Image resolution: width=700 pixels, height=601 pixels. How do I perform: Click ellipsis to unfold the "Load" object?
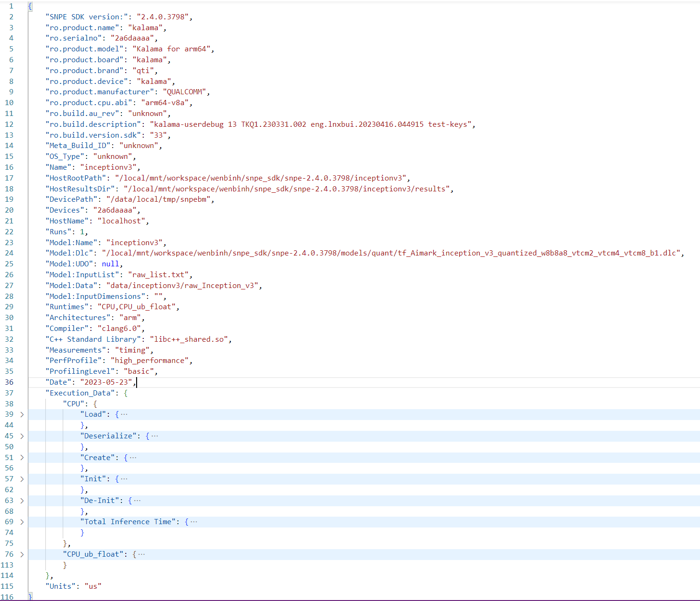(123, 414)
